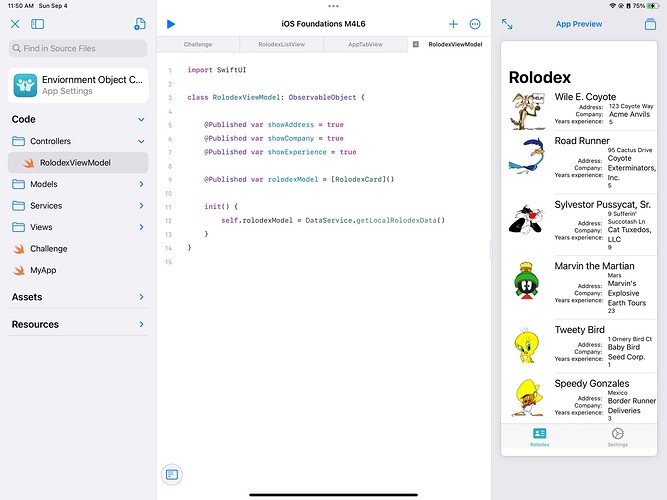Click the Marvin the Martian thumbnail image
The height and width of the screenshot is (500, 667).
tap(527, 281)
